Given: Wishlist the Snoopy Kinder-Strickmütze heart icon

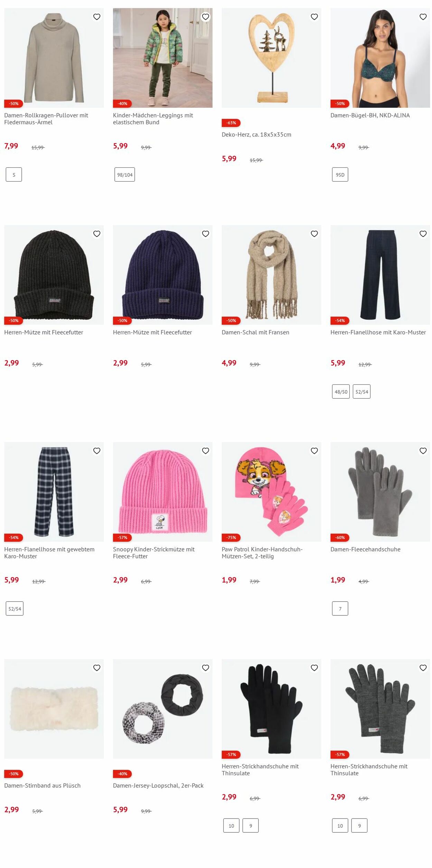Looking at the screenshot, I should pyautogui.click(x=206, y=451).
